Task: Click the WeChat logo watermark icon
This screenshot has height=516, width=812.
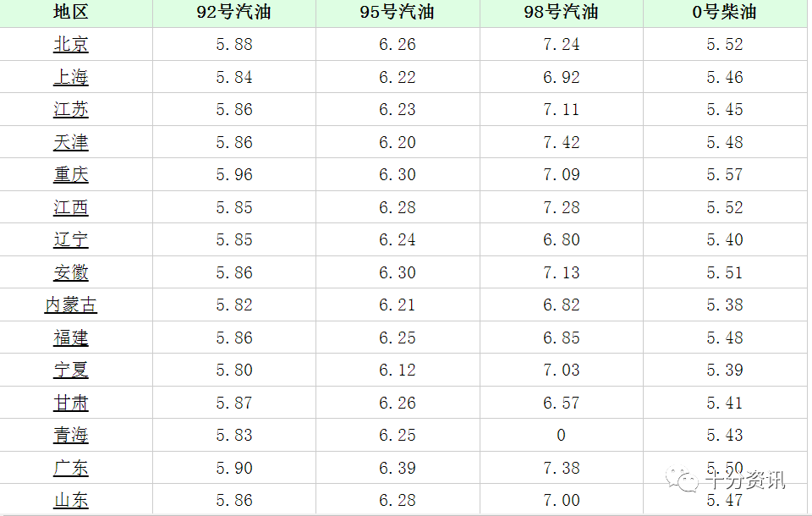Action: [682, 480]
